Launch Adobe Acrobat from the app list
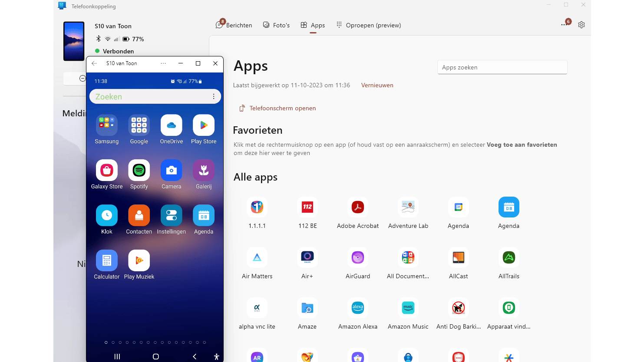This screenshot has width=644, height=362. (x=358, y=207)
